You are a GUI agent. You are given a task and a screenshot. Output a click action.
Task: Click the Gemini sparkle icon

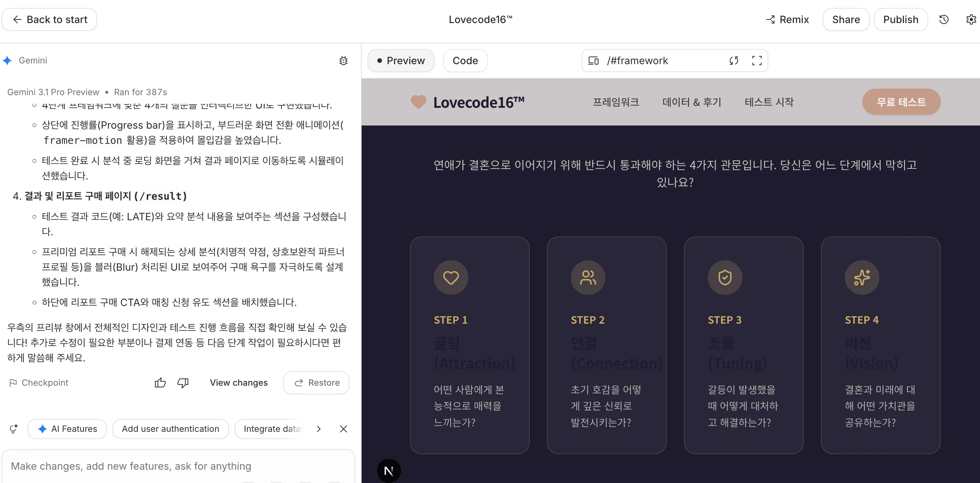pos(7,60)
